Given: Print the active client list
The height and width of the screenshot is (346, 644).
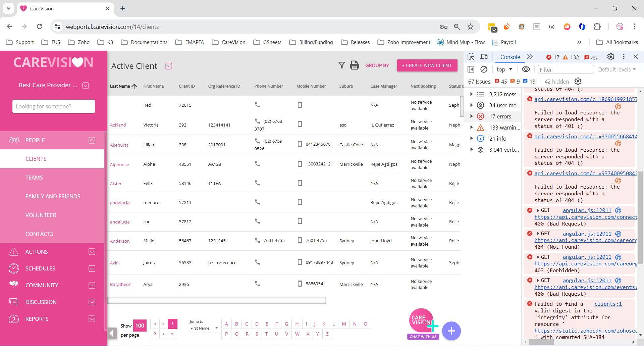Looking at the screenshot, I should (355, 65).
